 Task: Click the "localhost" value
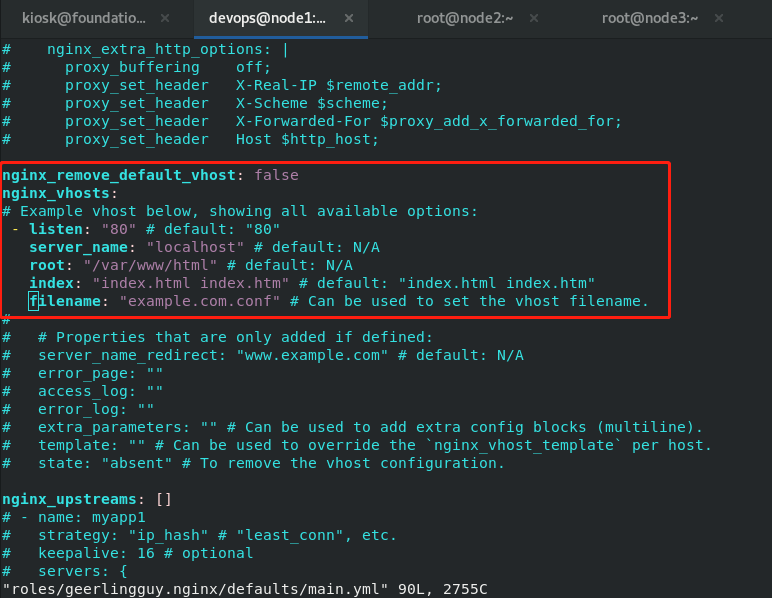coord(195,247)
